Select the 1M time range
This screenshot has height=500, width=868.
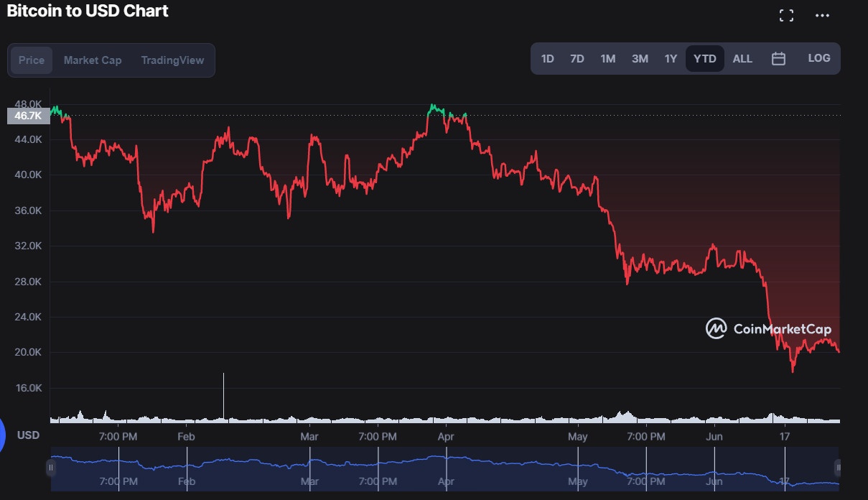click(x=608, y=59)
